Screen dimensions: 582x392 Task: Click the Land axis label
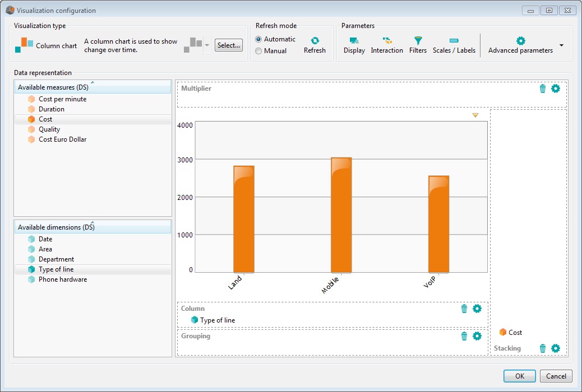pos(235,283)
